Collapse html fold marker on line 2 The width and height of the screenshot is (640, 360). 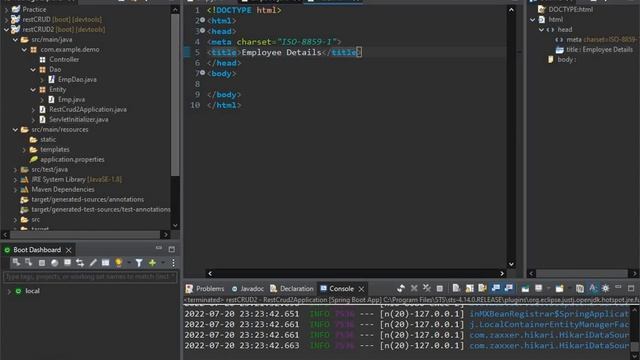[x=202, y=20]
